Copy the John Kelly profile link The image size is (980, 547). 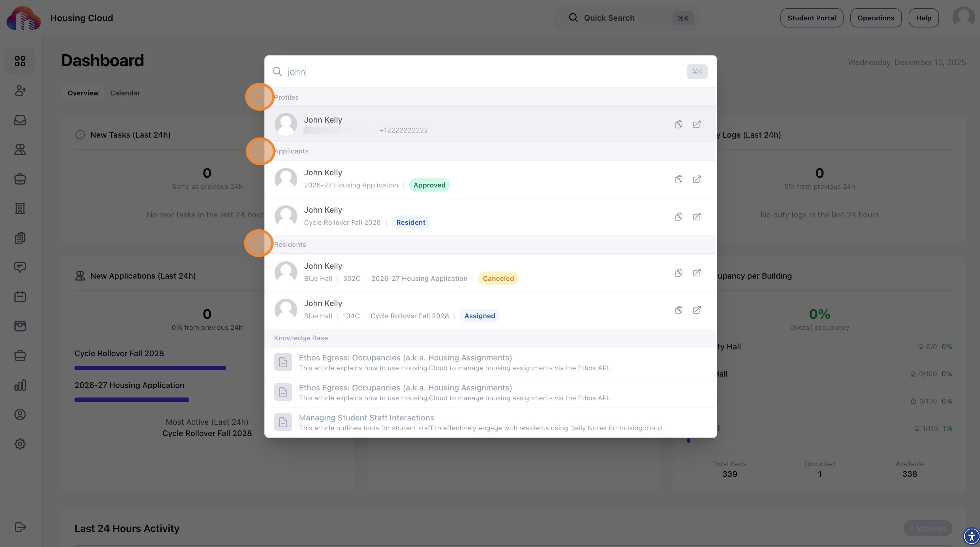679,124
